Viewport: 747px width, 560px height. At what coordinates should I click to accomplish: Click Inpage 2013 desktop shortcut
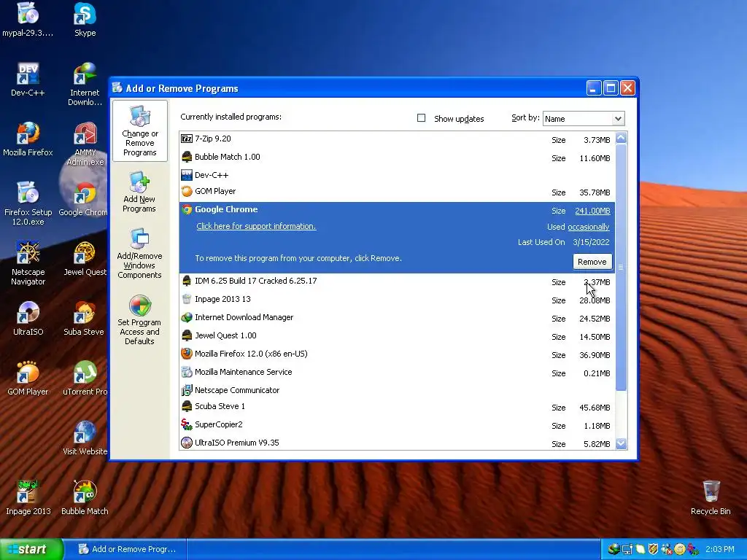point(28,497)
